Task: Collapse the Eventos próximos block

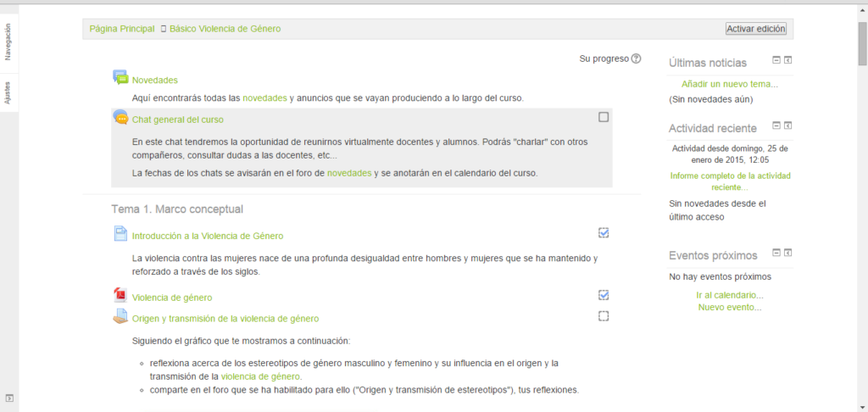Action: point(776,253)
